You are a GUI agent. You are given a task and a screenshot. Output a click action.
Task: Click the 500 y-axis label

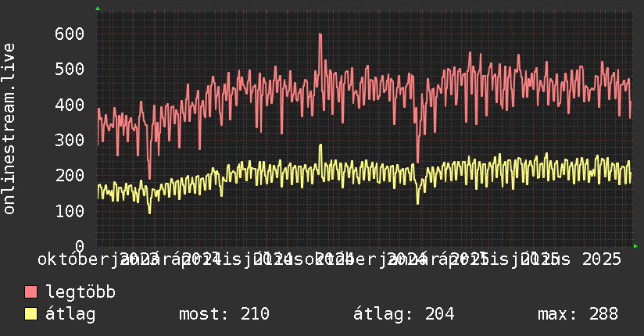click(x=70, y=69)
